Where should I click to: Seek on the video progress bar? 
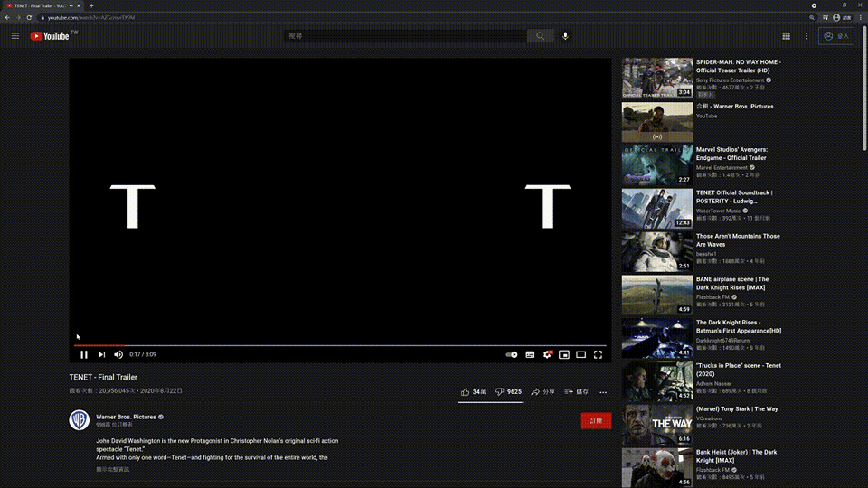(x=340, y=345)
